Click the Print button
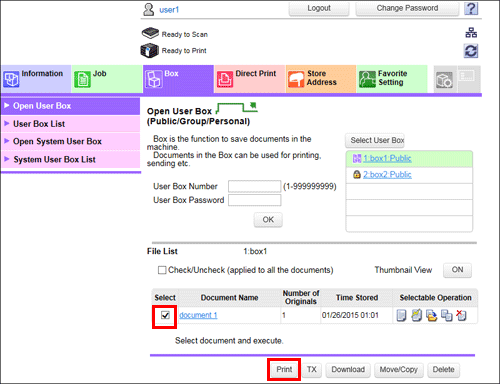The image size is (500, 384). tap(284, 370)
